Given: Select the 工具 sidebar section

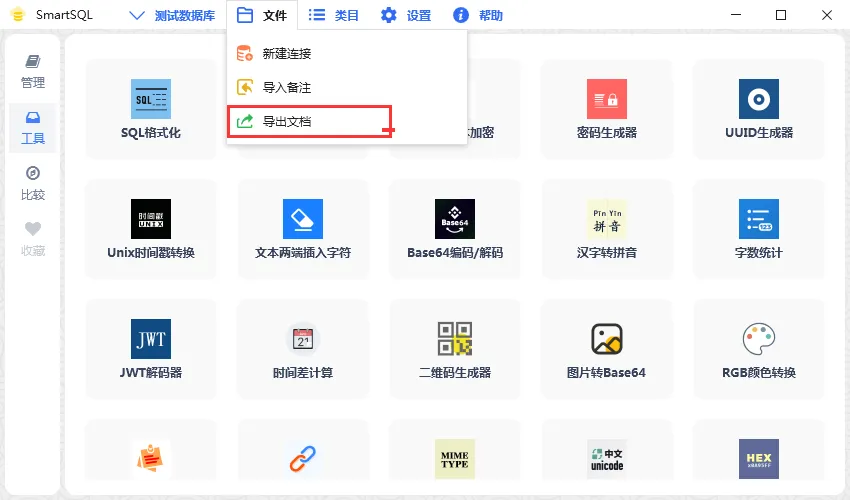Looking at the screenshot, I should coord(33,128).
